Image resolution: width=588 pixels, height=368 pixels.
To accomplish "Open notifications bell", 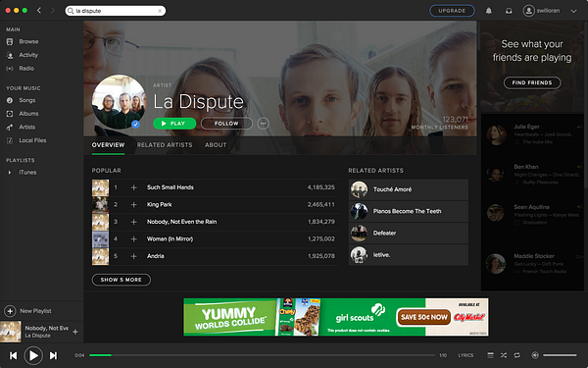I will point(489,11).
